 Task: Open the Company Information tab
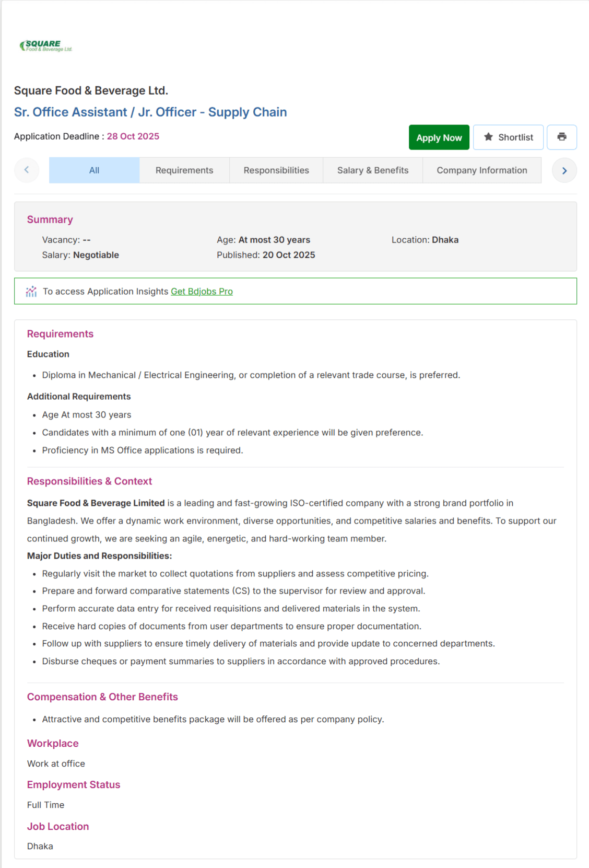(482, 170)
